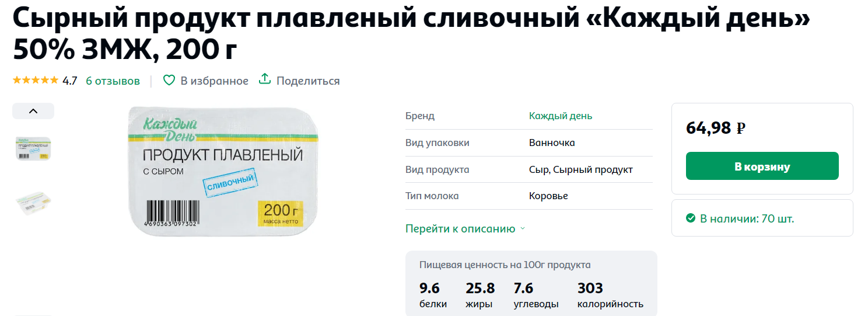Click Перейти к описанию link
The height and width of the screenshot is (316, 868).
coord(460,229)
